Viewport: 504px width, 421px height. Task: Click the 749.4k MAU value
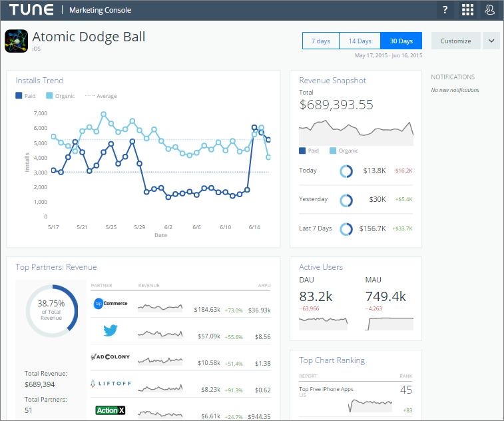click(x=385, y=296)
